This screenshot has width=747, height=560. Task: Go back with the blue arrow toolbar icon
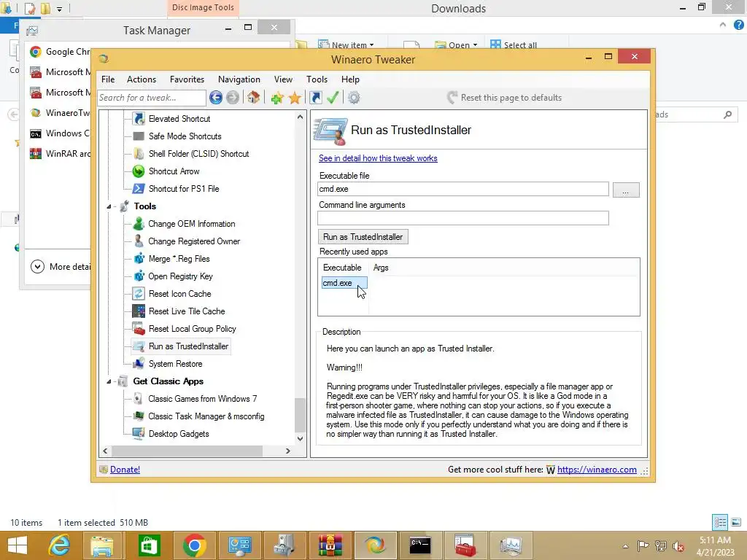(216, 98)
